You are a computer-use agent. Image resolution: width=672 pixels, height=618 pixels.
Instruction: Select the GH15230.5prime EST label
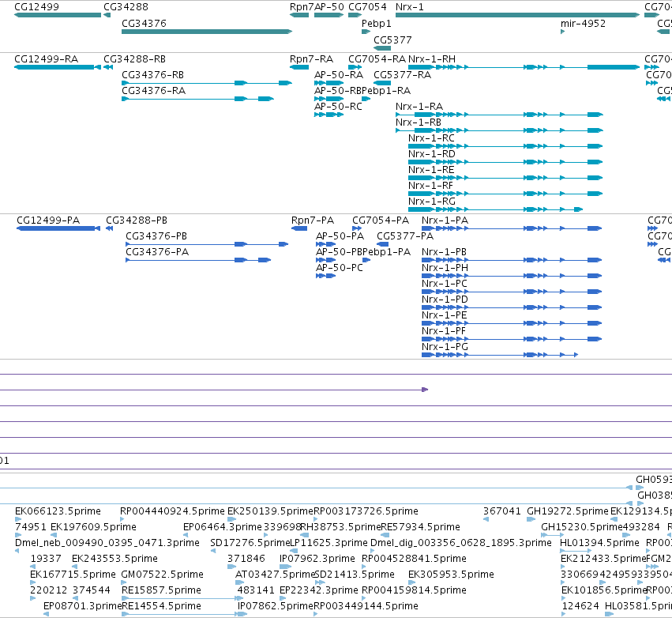tap(581, 526)
